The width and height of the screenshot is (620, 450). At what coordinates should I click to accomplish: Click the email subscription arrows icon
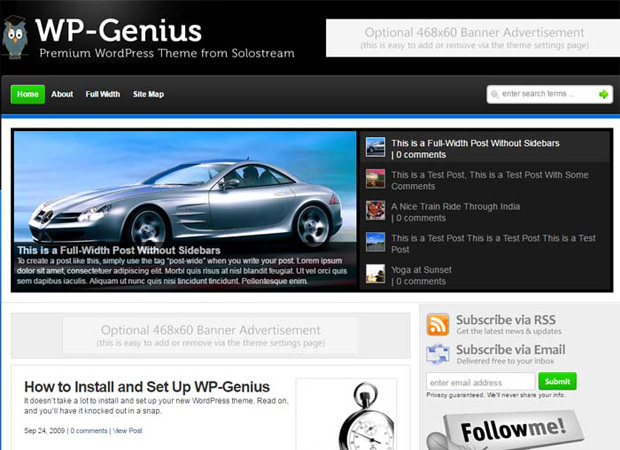click(438, 354)
